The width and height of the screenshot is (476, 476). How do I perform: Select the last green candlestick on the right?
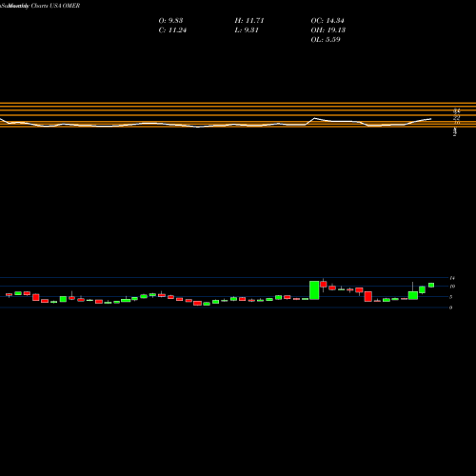tap(431, 285)
